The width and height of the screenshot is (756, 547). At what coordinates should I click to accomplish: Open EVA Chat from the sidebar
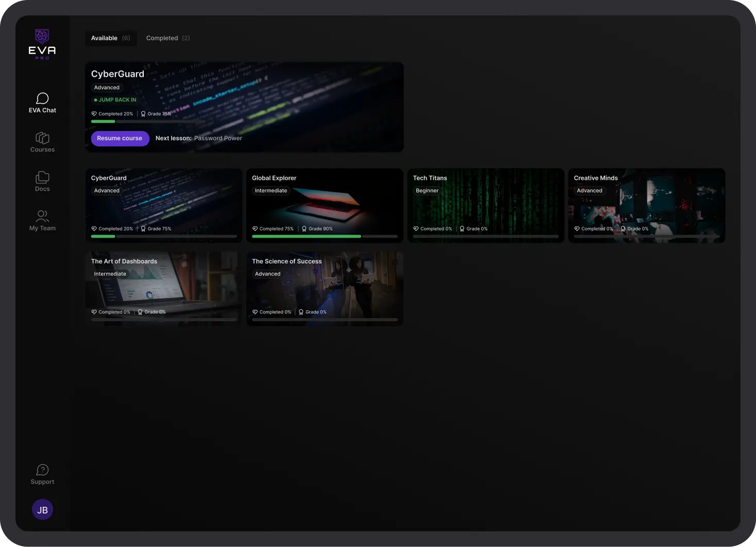pos(42,103)
